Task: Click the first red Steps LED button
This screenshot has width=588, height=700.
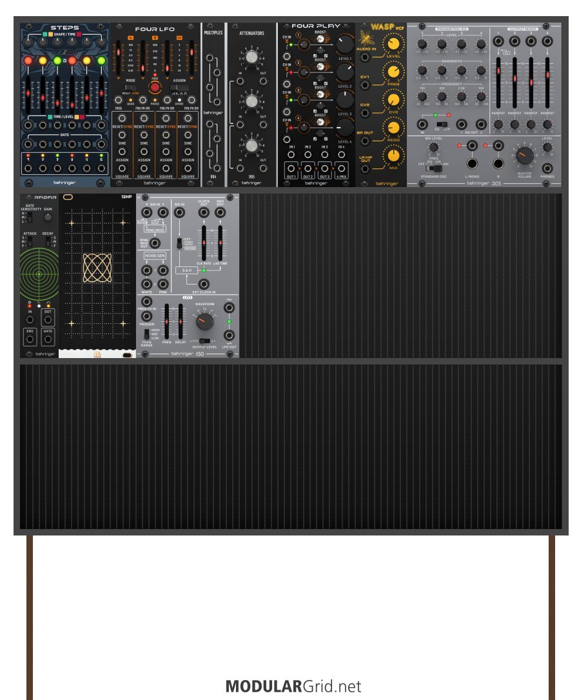Action: click(x=28, y=60)
